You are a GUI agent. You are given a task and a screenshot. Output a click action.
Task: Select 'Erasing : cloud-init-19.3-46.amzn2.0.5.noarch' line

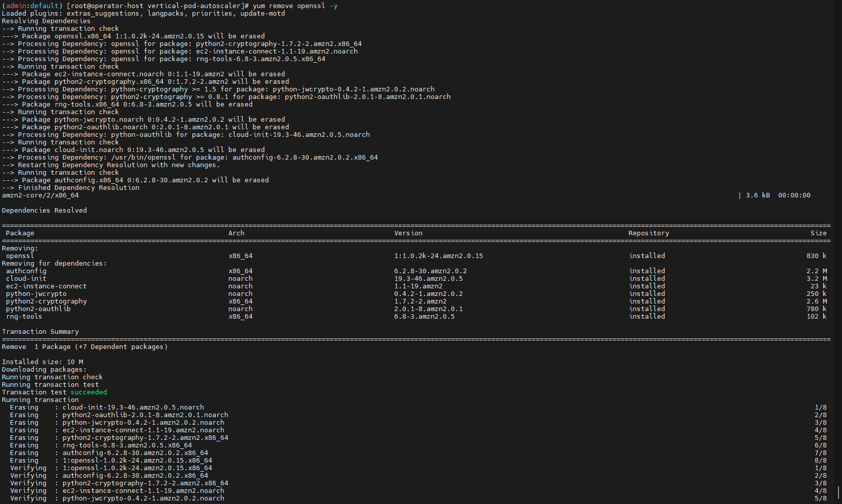tap(107, 408)
